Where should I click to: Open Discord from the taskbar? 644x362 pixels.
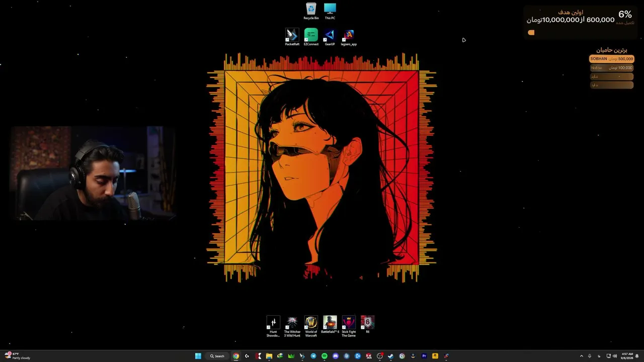pyautogui.click(x=336, y=356)
